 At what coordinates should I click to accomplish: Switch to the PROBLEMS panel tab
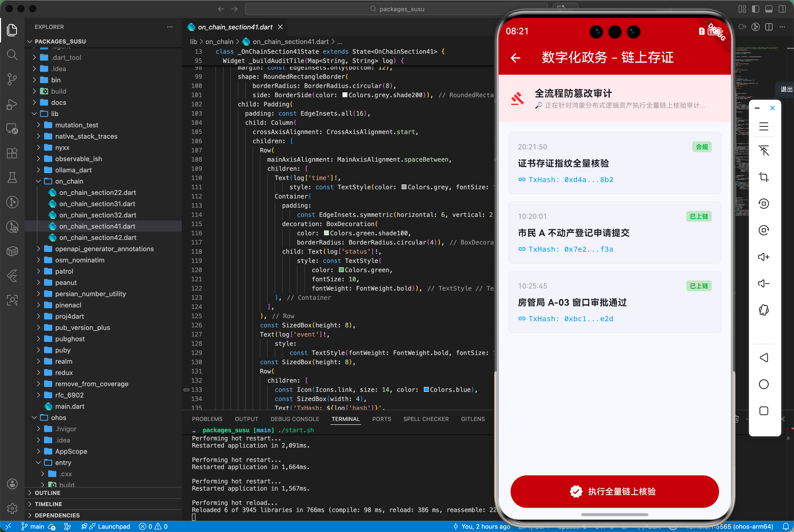pos(207,419)
